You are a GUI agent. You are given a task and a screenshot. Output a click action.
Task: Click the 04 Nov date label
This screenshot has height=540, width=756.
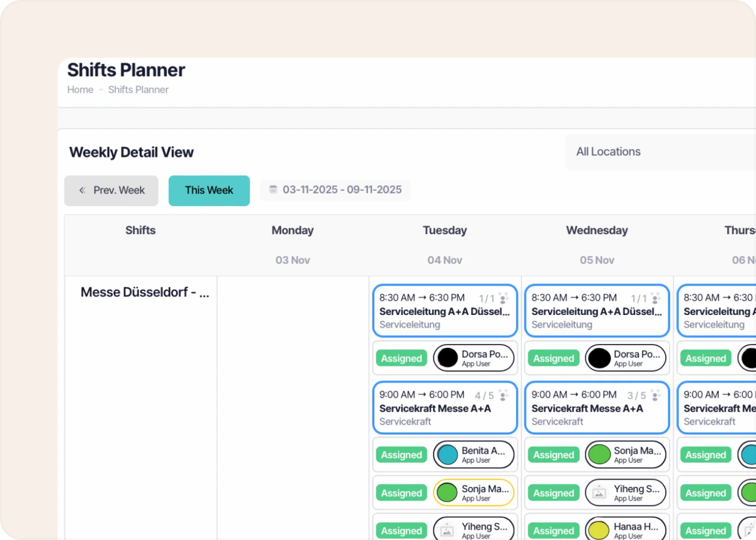445,260
